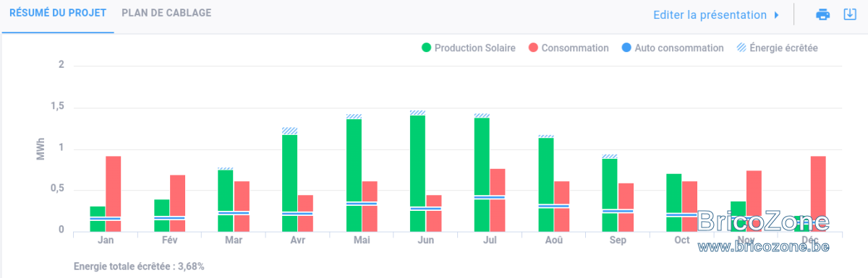Print the project summary with printer icon
The height and width of the screenshot is (278, 868).
[x=823, y=14]
